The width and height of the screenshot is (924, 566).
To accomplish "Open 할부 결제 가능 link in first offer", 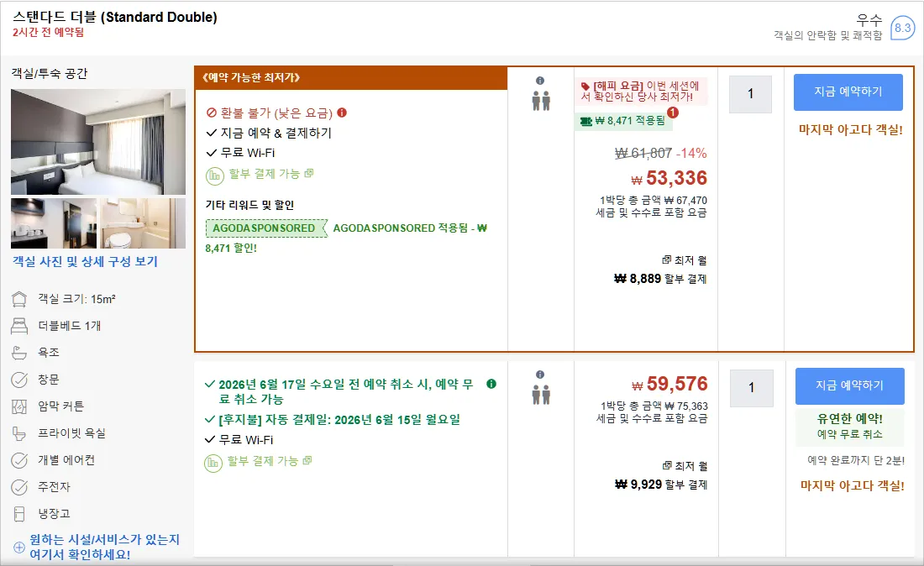I will tap(271, 174).
